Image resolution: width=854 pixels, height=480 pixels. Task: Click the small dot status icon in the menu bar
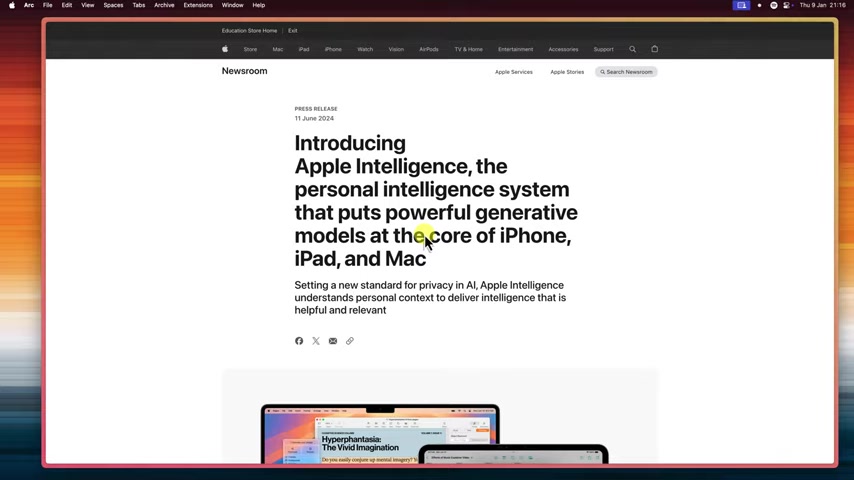point(759,5)
